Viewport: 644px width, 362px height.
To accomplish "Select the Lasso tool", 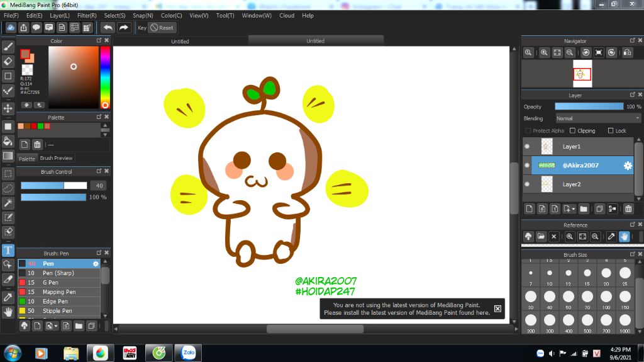I will (8, 188).
